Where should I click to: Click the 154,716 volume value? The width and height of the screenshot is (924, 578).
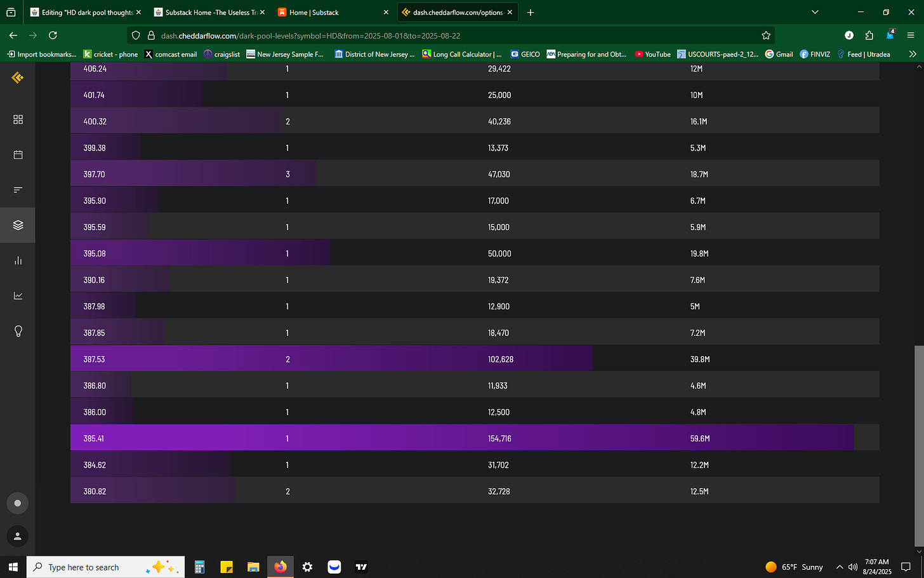coord(499,438)
